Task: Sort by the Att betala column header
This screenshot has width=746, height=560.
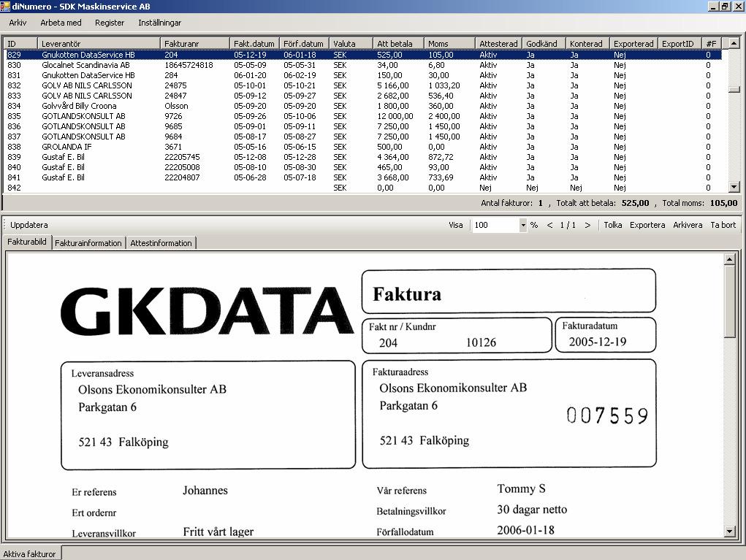Action: click(x=399, y=44)
